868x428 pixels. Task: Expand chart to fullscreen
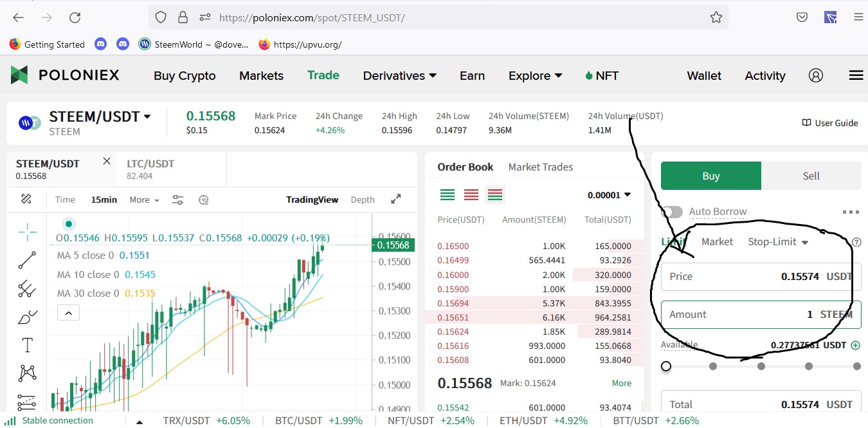click(396, 200)
